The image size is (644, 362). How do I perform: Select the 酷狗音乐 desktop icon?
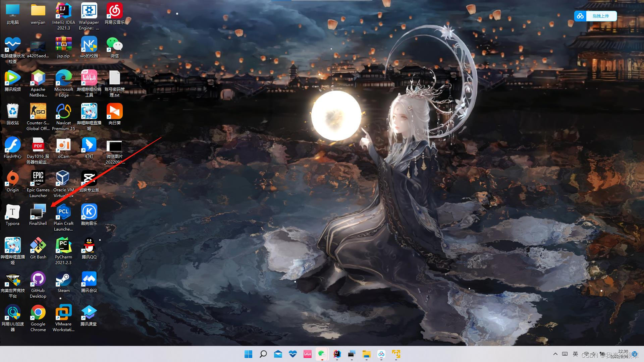click(89, 216)
